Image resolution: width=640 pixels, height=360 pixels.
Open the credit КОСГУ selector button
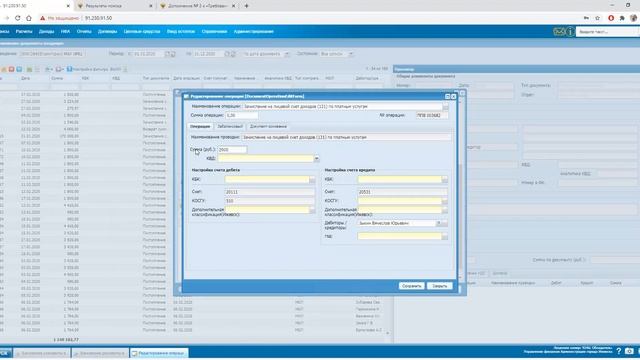click(445, 201)
